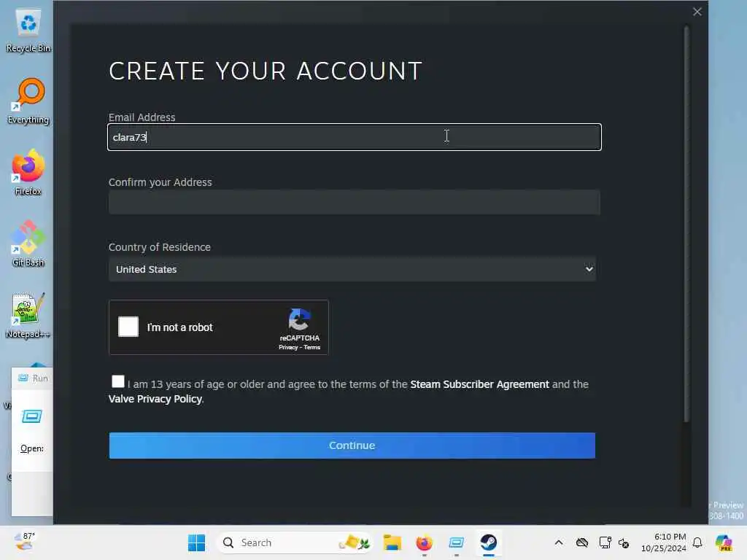Click the reCAPTCHA logo
Viewport: 747px width, 560px height.
[x=299, y=319]
